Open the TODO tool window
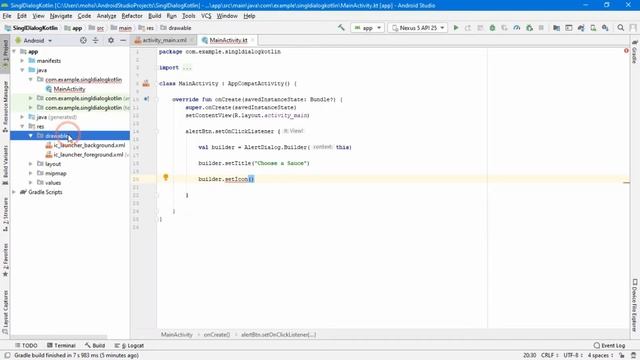Viewport: 640px width, 360px height. click(26, 345)
